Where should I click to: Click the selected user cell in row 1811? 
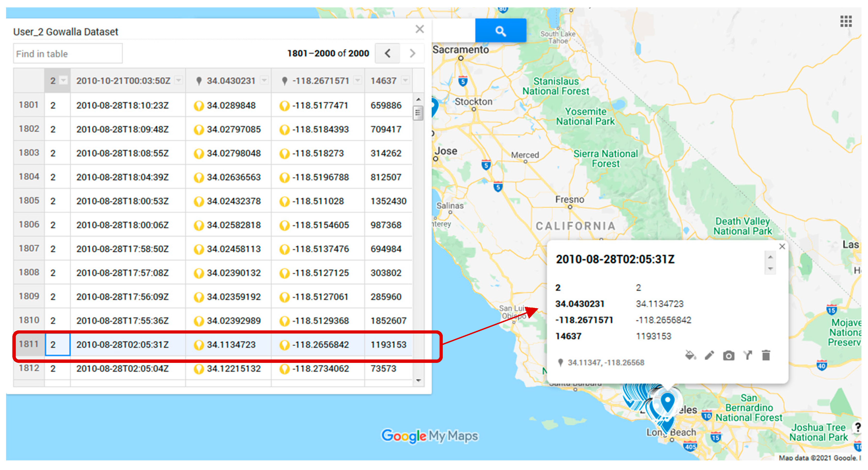point(57,344)
